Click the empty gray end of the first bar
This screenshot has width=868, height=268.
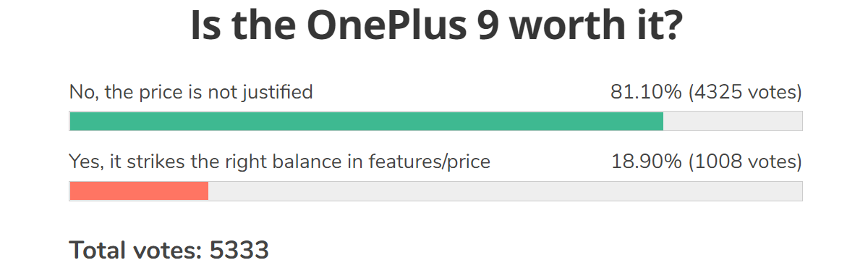click(x=733, y=121)
